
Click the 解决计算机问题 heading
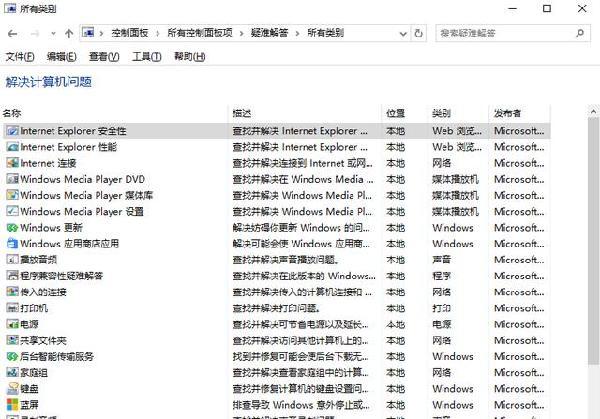(x=49, y=82)
